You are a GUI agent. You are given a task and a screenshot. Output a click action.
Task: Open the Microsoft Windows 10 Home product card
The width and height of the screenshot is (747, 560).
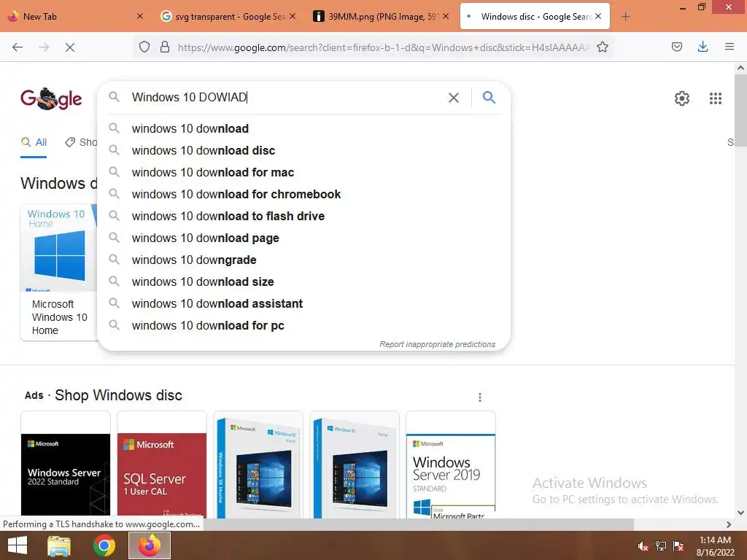pyautogui.click(x=58, y=272)
